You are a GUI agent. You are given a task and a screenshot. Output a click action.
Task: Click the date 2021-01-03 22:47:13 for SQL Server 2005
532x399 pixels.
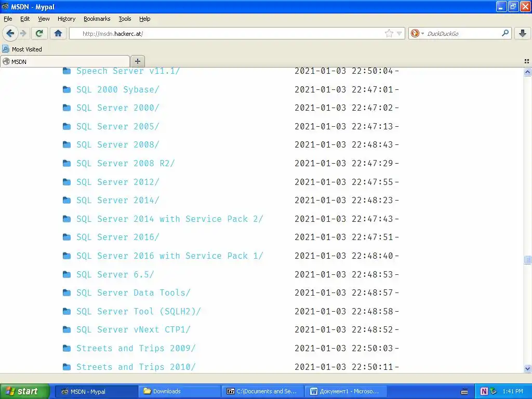pos(344,126)
